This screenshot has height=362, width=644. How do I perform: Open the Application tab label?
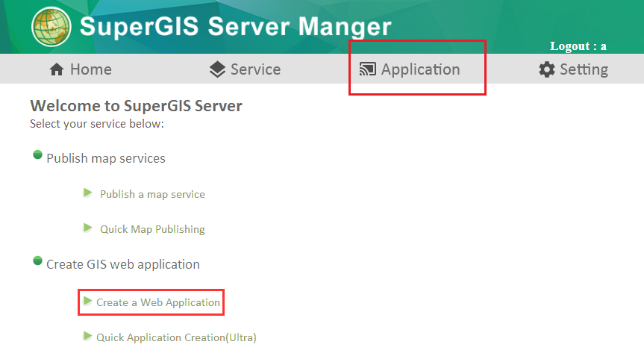(x=421, y=70)
